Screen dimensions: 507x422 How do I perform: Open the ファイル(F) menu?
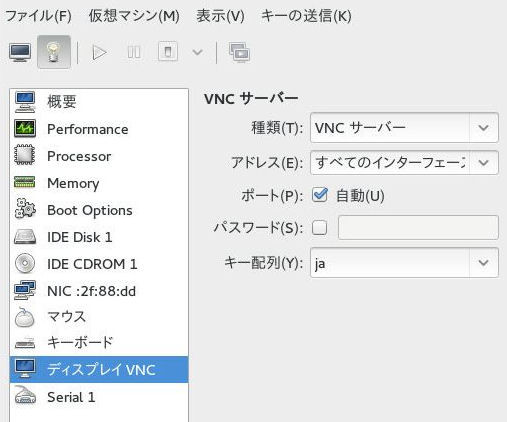click(38, 16)
